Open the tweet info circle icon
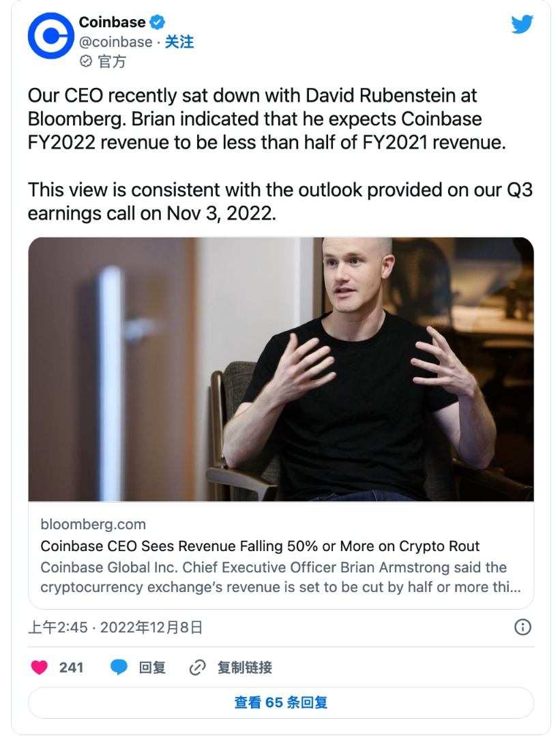Screen dimensions: 560x740 click(522, 627)
